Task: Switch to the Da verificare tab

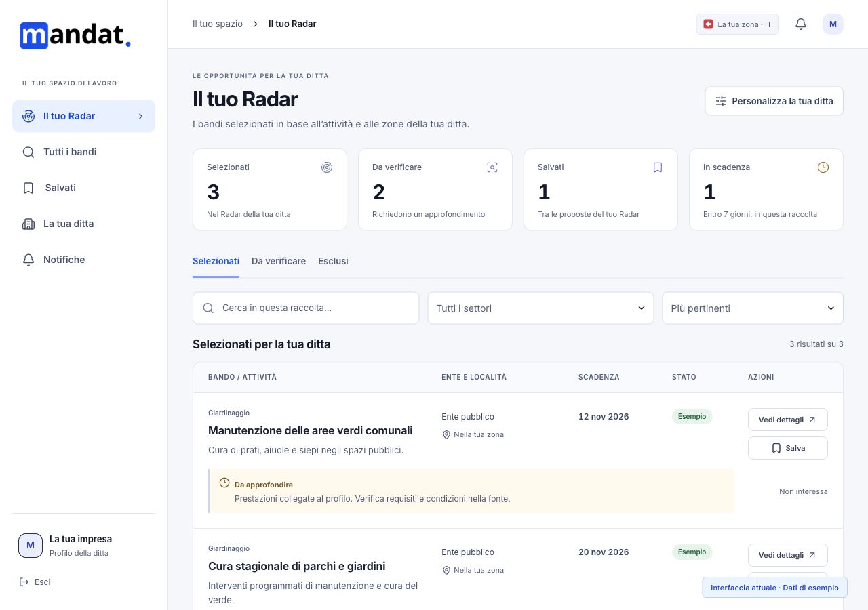Action: point(279,262)
